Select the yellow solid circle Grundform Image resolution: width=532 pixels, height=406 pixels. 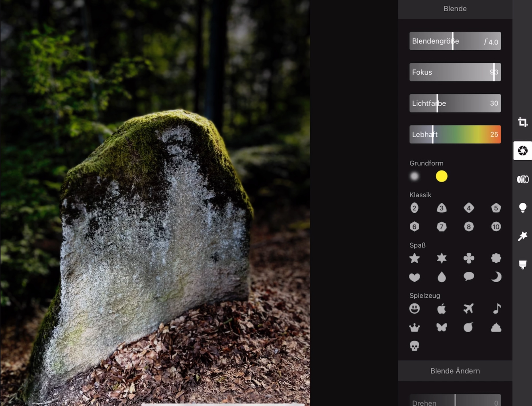click(x=442, y=176)
